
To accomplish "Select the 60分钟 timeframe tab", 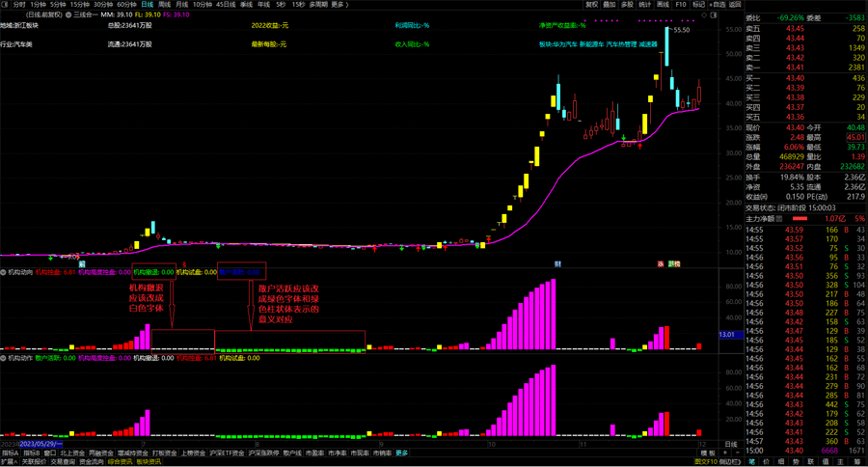I will (x=126, y=5).
